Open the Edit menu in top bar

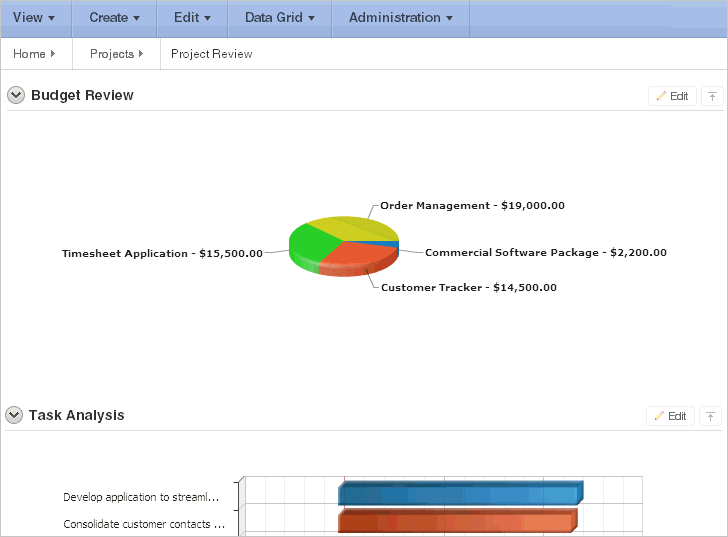[192, 18]
